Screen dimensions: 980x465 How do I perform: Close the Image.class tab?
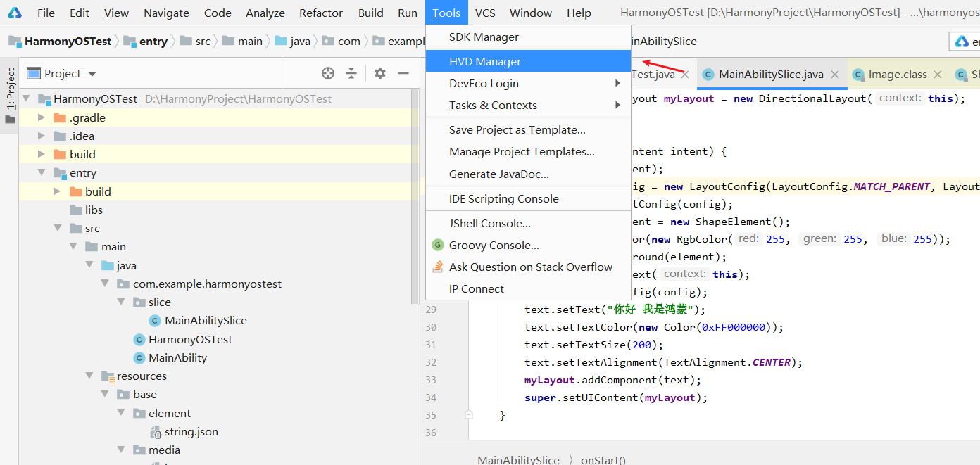tap(938, 75)
